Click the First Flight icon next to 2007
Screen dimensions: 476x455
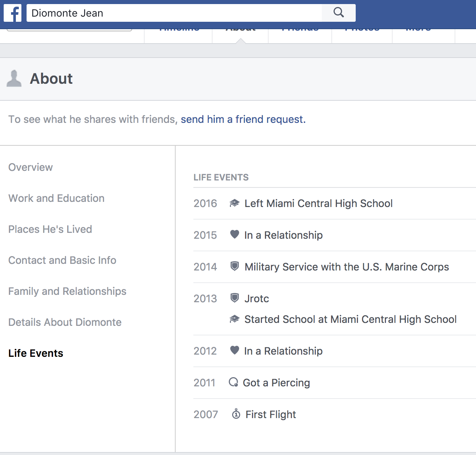point(236,414)
